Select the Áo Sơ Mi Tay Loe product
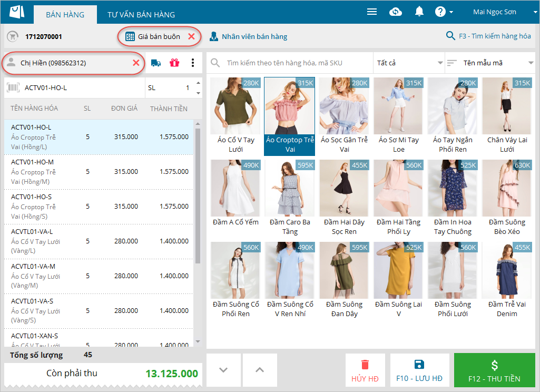Screen dimensions: 540x392 coord(398,116)
